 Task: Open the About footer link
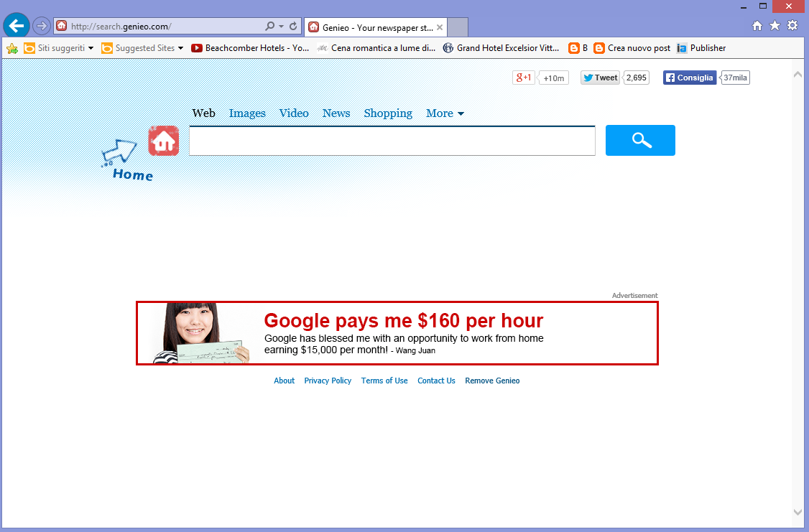pyautogui.click(x=285, y=381)
